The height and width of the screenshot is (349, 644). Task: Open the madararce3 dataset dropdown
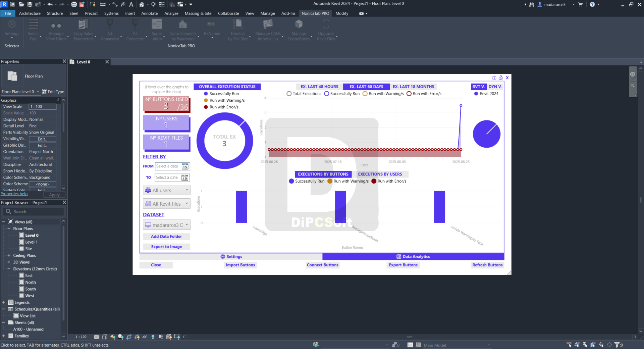(x=166, y=225)
